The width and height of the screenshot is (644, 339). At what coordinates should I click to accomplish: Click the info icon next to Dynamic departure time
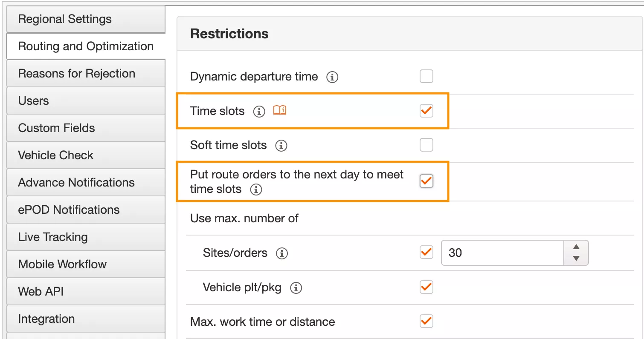pos(332,77)
